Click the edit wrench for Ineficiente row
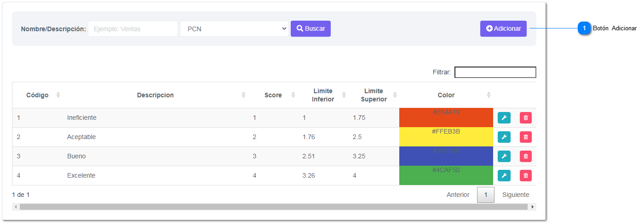644x224 pixels. 504,118
